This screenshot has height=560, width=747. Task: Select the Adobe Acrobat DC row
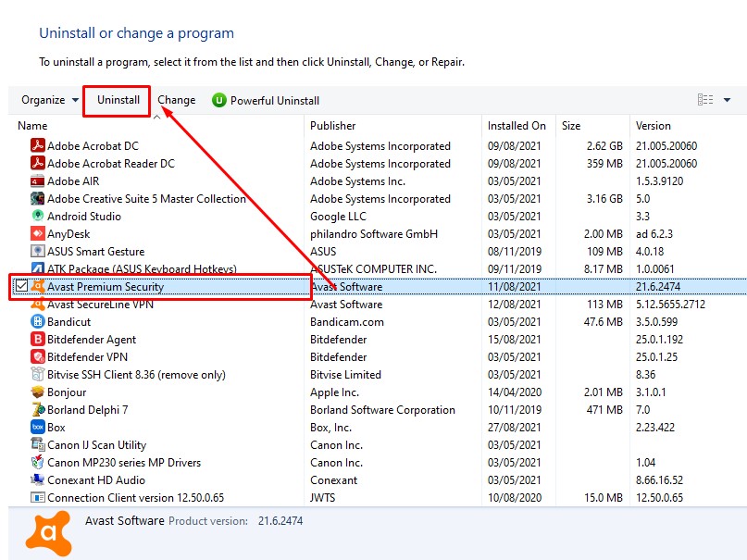(378, 145)
